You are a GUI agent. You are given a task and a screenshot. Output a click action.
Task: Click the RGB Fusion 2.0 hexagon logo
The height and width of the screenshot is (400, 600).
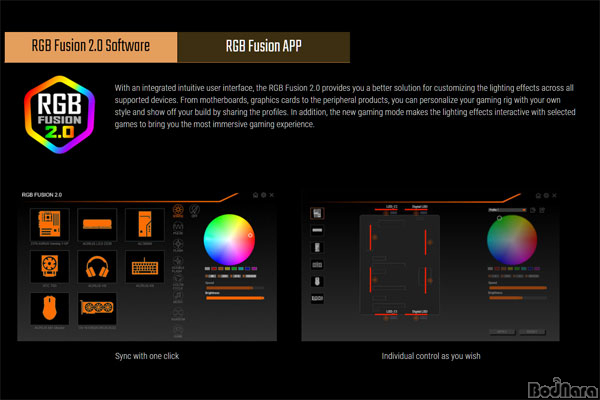pos(60,114)
